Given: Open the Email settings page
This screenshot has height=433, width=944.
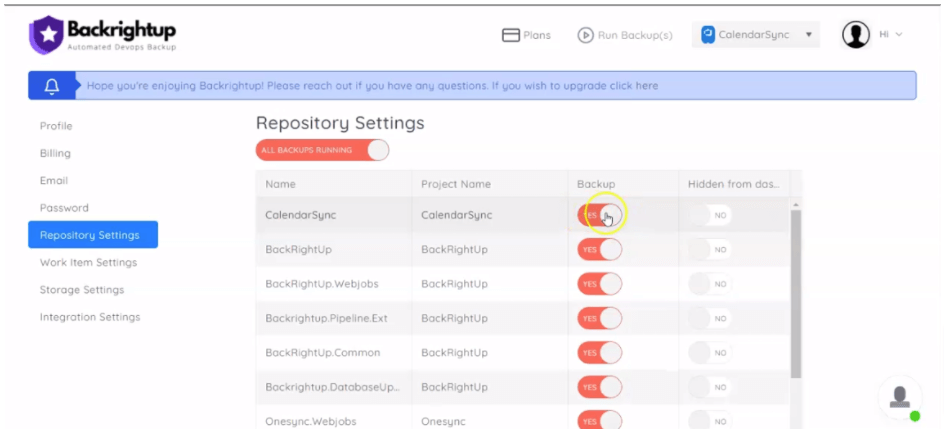Looking at the screenshot, I should tap(54, 181).
